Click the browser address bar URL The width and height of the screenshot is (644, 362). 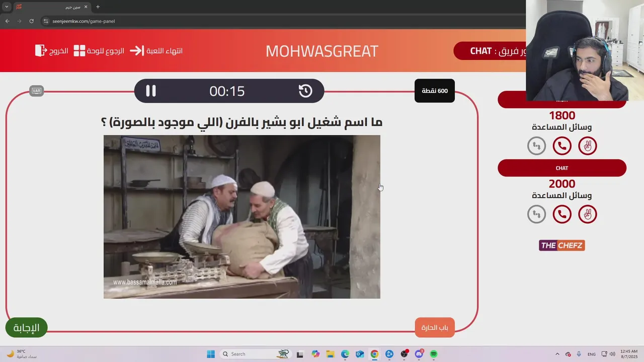tap(84, 21)
